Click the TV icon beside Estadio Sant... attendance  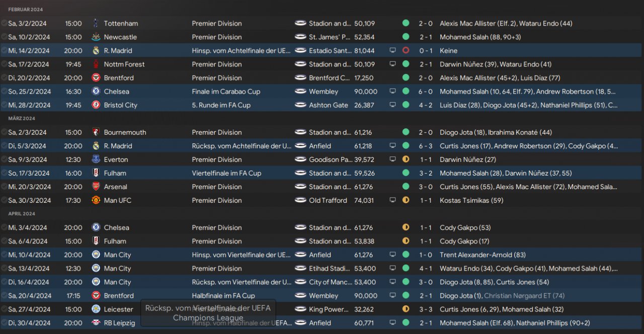392,50
